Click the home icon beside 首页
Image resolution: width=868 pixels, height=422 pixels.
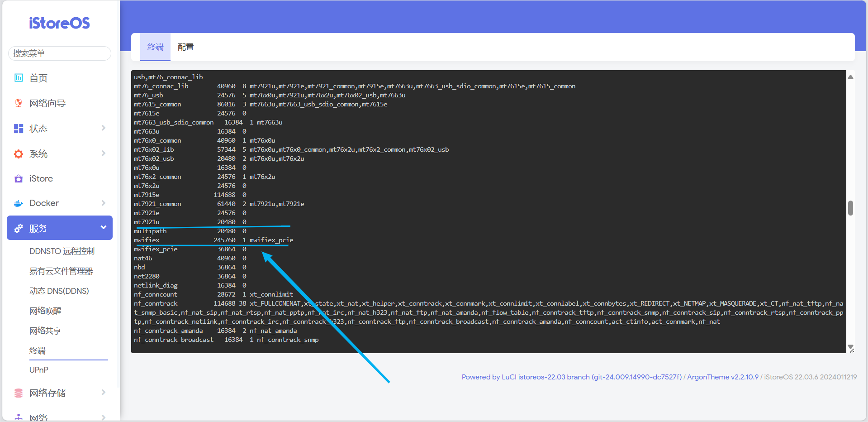(19, 78)
